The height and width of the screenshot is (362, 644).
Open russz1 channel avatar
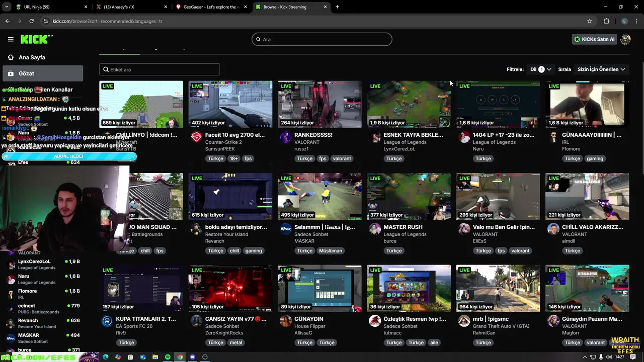(285, 137)
